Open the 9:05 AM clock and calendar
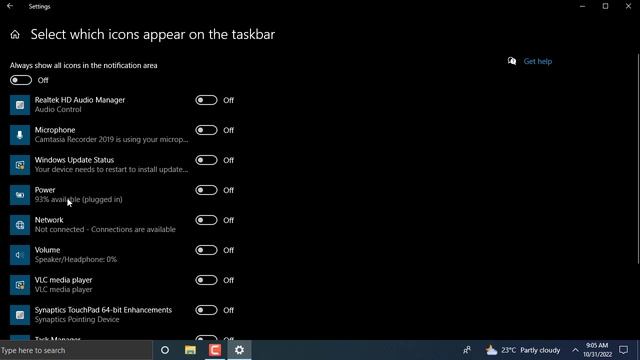The height and width of the screenshot is (360, 640). [x=597, y=350]
